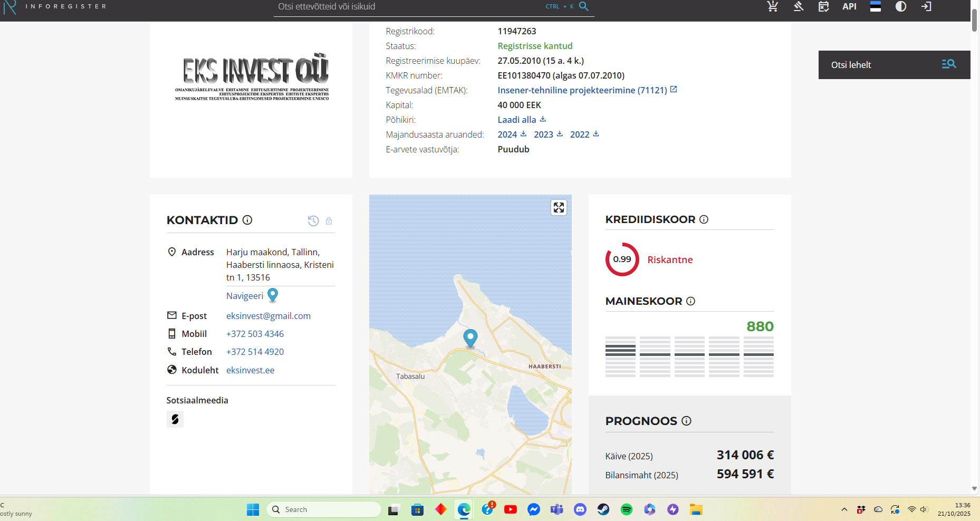Open the Otsi lehelt page search panel
980x521 pixels.
click(x=894, y=65)
